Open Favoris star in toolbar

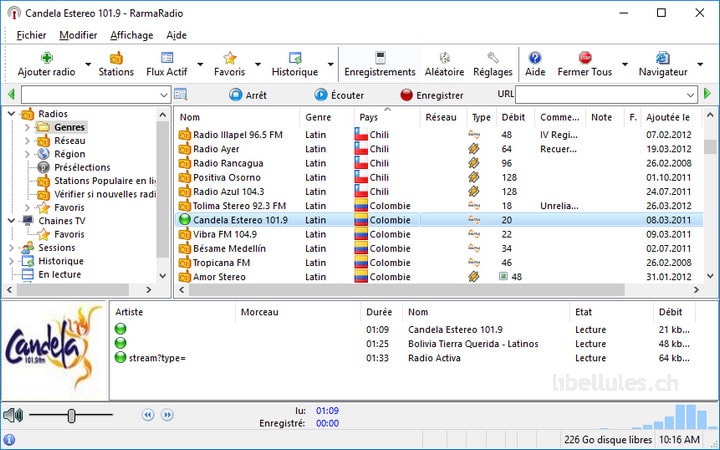point(230,58)
